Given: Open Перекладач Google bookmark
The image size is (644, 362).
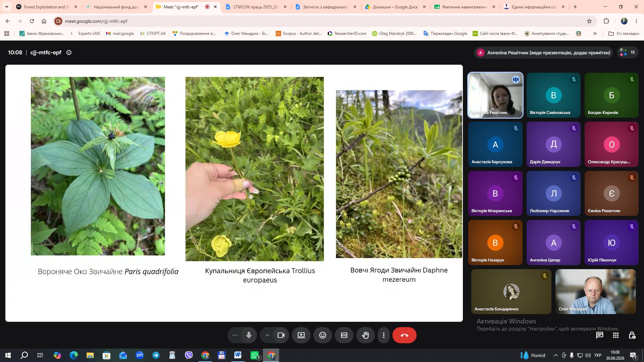Looking at the screenshot, I should pyautogui.click(x=445, y=34).
